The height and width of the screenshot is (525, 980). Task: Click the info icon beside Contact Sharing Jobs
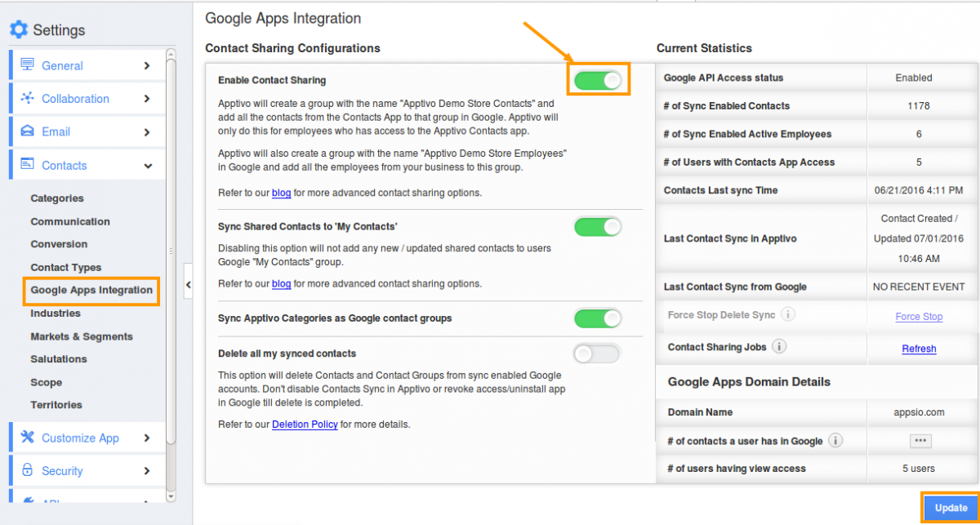pos(779,346)
